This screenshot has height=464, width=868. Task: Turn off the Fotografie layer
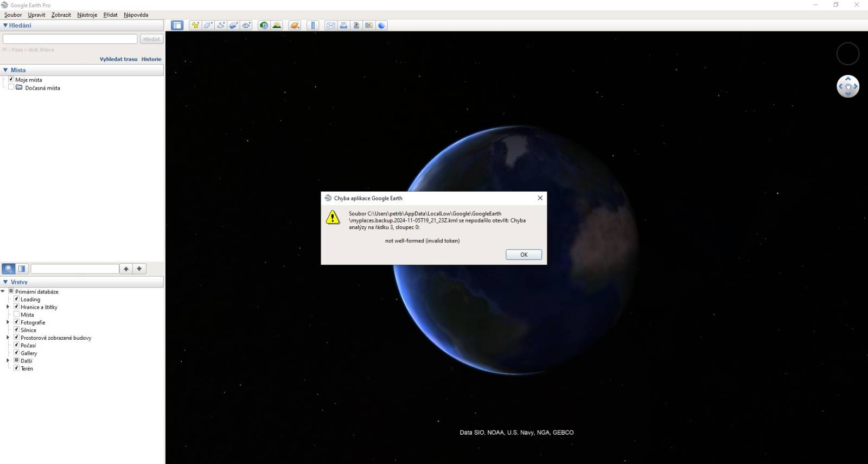point(16,322)
